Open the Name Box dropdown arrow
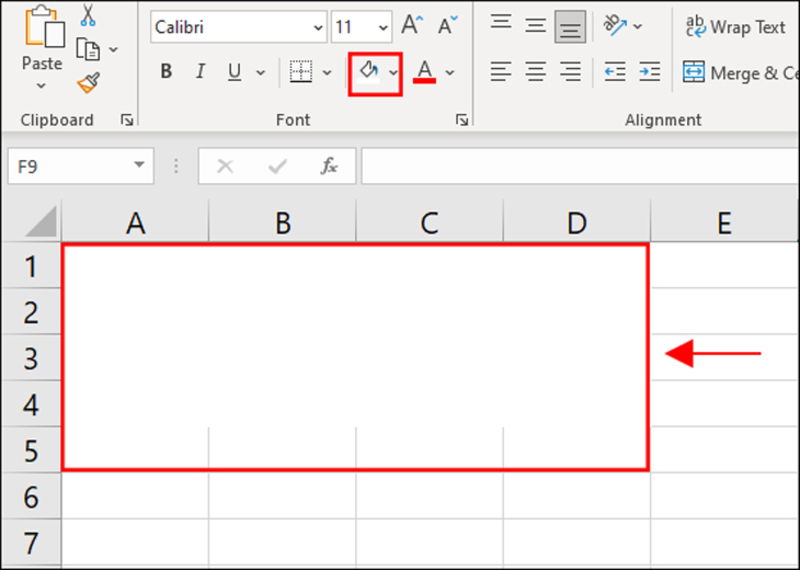Viewport: 800px width, 570px height. pyautogui.click(x=139, y=165)
